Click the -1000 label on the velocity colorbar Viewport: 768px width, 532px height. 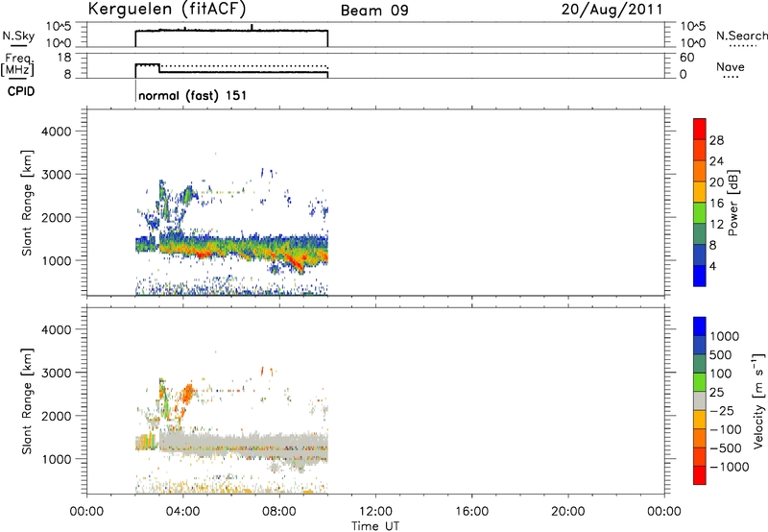(730, 467)
